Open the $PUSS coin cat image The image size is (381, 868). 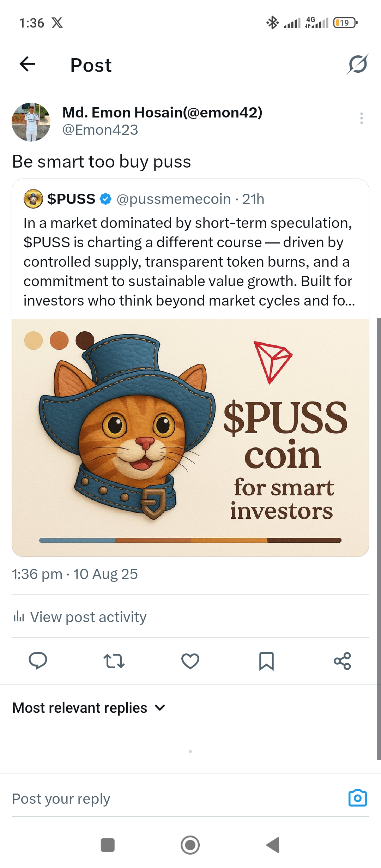coord(190,438)
